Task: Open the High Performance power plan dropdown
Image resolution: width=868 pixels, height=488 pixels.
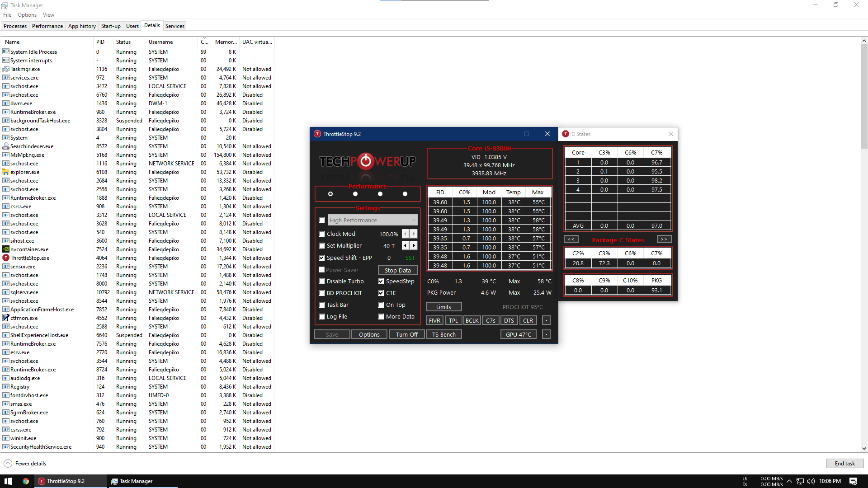Action: click(373, 221)
